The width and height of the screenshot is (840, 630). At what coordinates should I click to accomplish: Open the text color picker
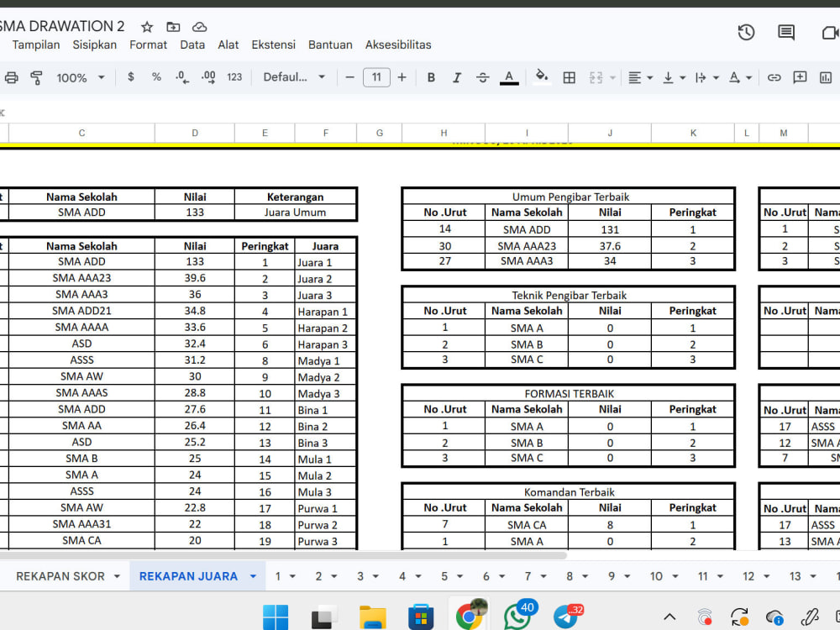(x=509, y=77)
